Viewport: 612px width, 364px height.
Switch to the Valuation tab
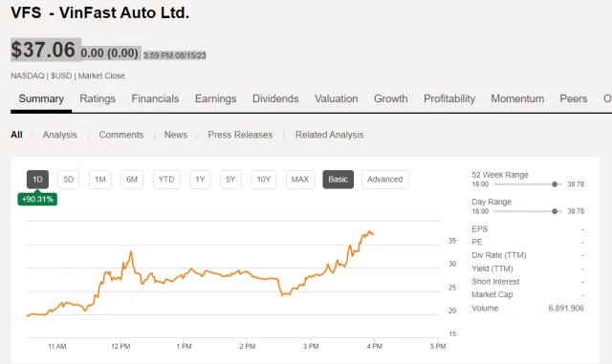click(x=336, y=98)
